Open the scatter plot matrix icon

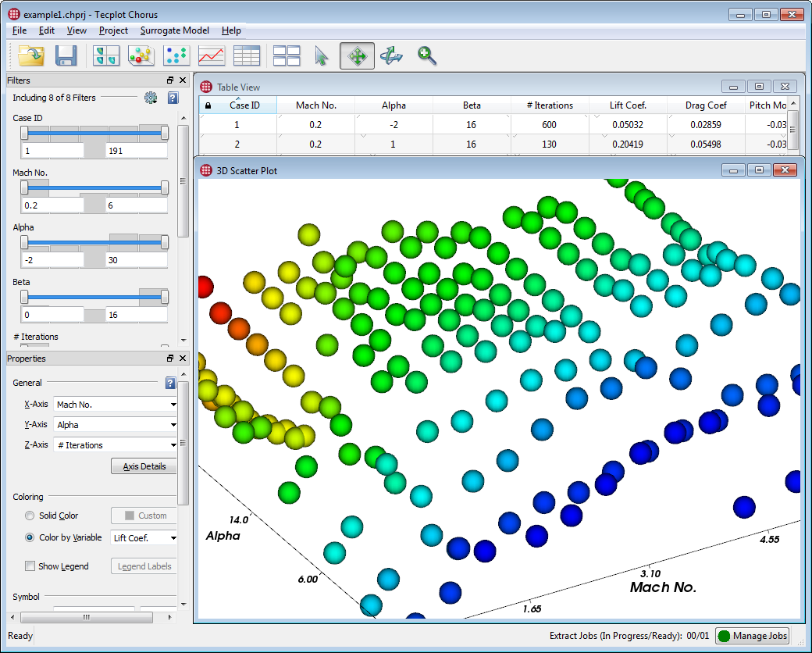(x=106, y=55)
